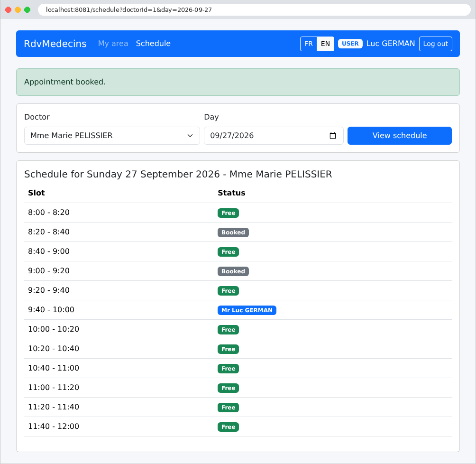Open the My area nav item
The height and width of the screenshot is (464, 476).
[x=113, y=44]
